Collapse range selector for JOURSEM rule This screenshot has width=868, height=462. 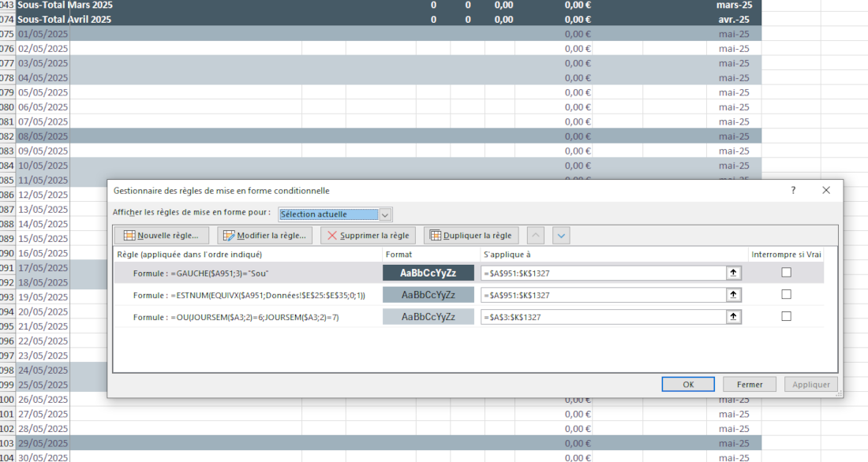(x=734, y=317)
